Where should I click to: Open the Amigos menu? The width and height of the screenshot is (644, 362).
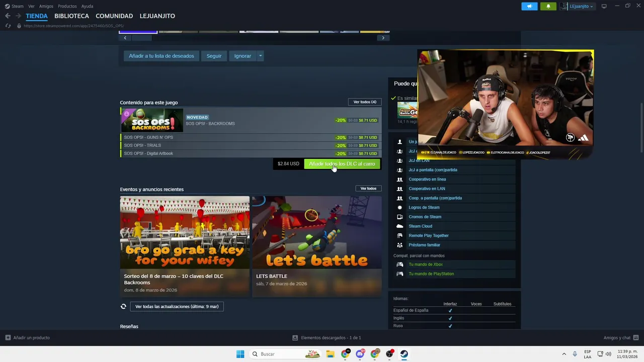coord(46,6)
